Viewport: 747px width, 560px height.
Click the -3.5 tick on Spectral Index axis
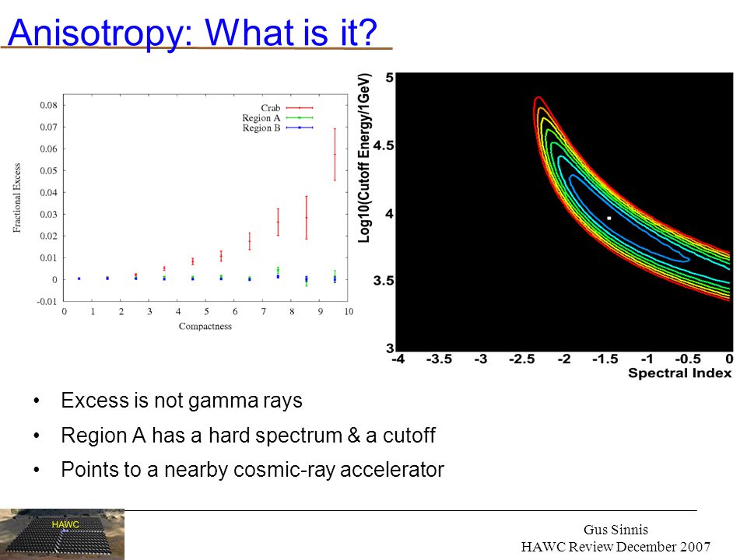[x=439, y=359]
